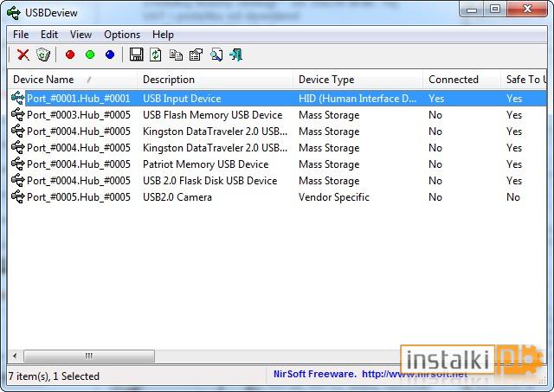The width and height of the screenshot is (554, 392).
Task: Click the HID (Human Interface D... cell
Action: point(358,99)
